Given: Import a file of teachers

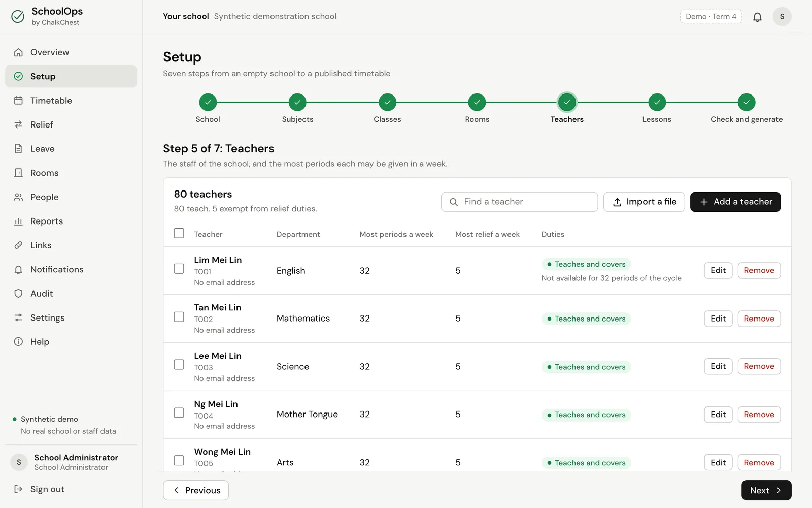Looking at the screenshot, I should point(644,202).
